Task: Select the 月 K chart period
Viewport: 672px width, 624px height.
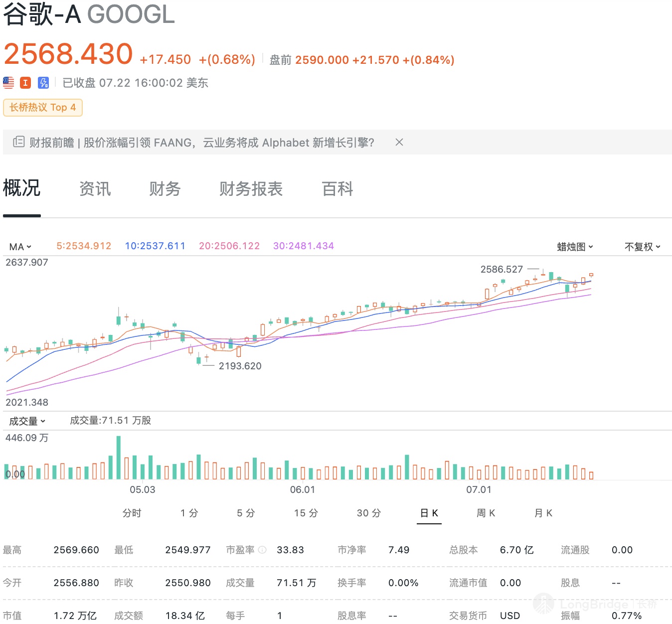Action: [x=543, y=513]
